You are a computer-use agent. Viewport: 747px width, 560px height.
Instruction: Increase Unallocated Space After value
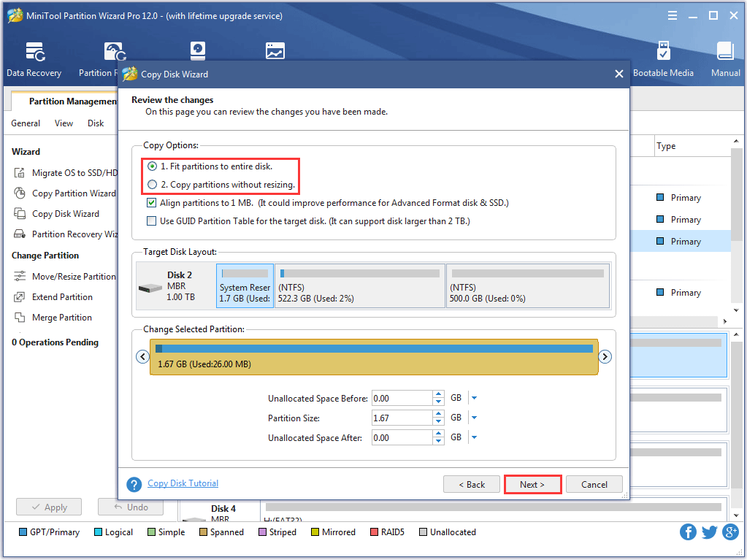pos(438,434)
